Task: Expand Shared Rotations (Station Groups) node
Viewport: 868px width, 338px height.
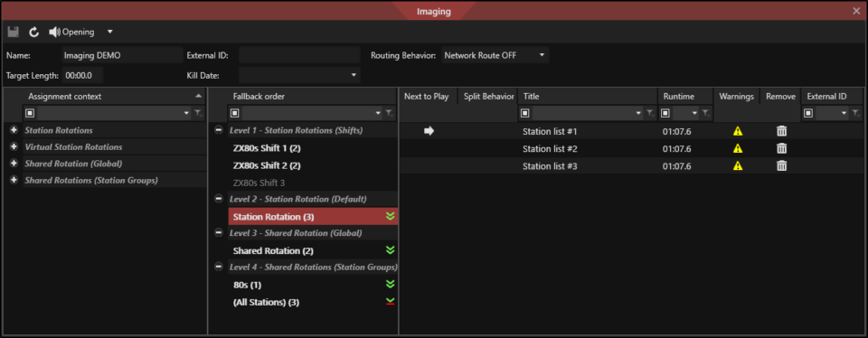Action: pos(14,181)
